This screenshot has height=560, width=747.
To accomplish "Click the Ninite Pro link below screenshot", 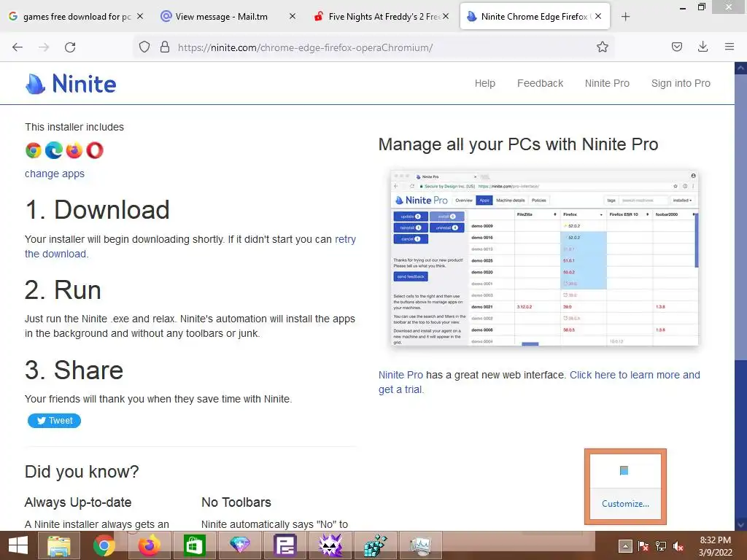I will (400, 375).
